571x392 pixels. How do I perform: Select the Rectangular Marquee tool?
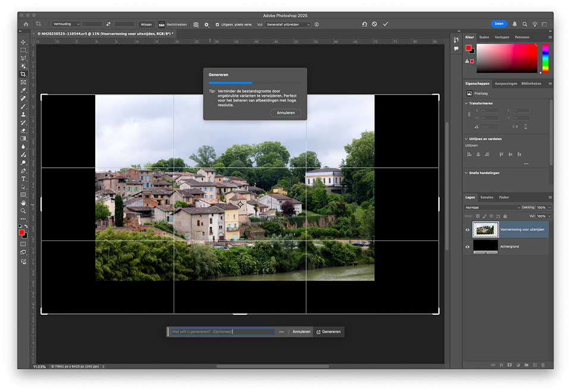pos(23,51)
